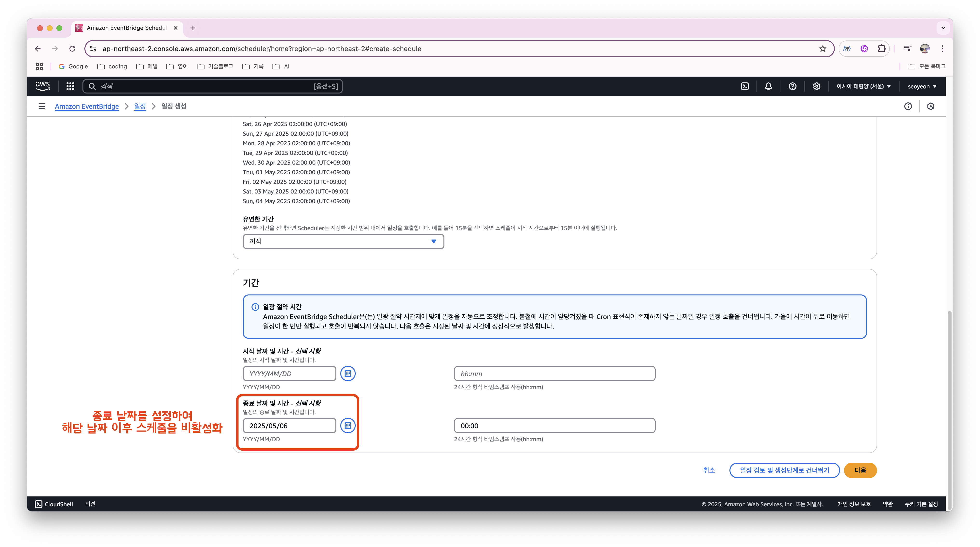Screen dimensions: 980x547
Task: Open AWS console settings gear
Action: click(816, 86)
